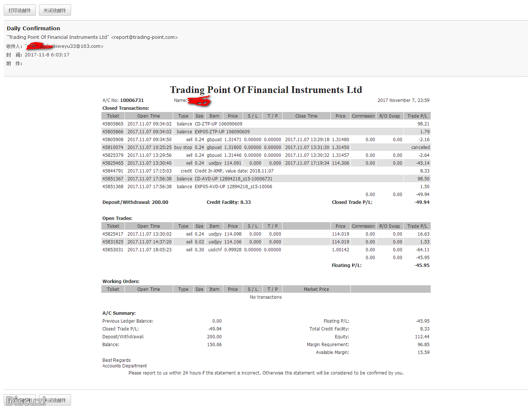Image resolution: width=532 pixels, height=410 pixels.
Task: Click the Deposit/Withdrawal: 200.00 line
Action: (x=135, y=202)
